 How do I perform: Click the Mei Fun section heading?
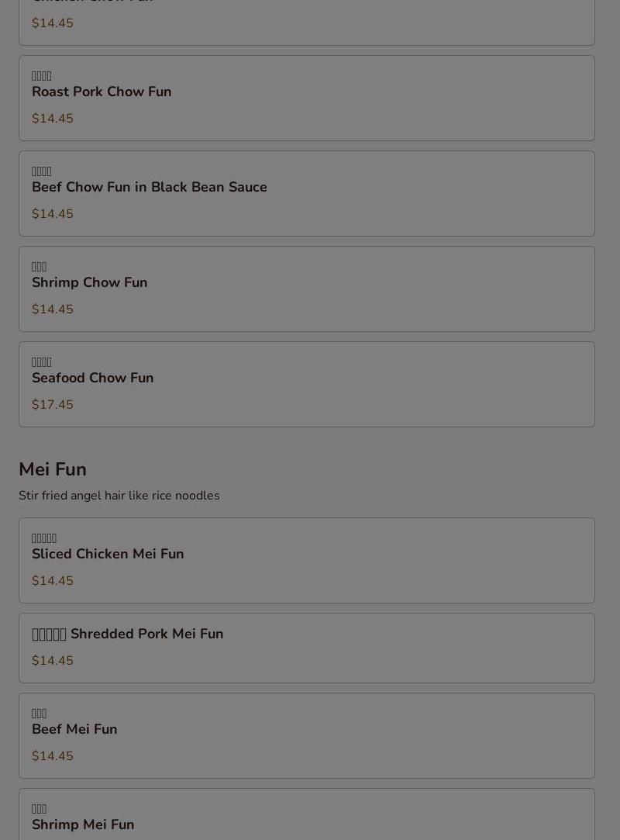(x=53, y=469)
